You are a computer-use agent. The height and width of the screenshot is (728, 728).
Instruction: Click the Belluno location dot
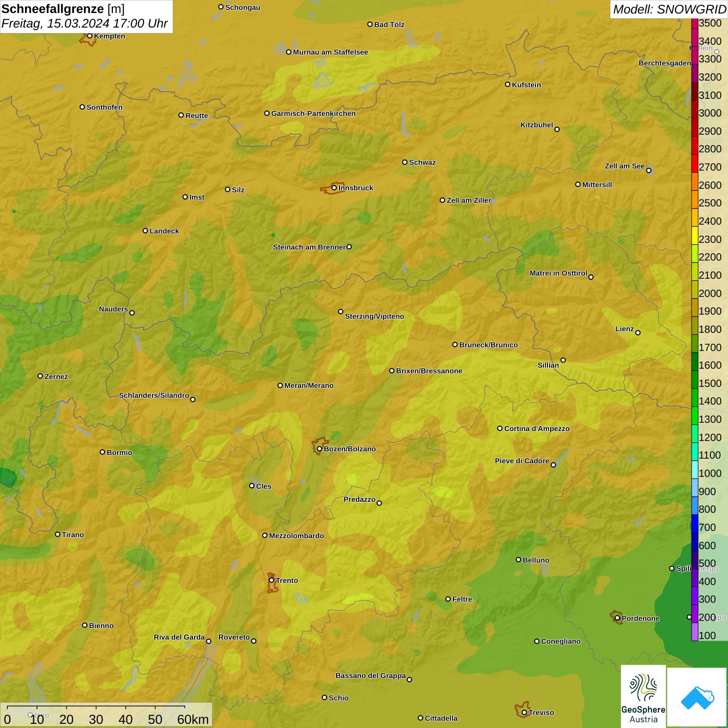pos(518,560)
